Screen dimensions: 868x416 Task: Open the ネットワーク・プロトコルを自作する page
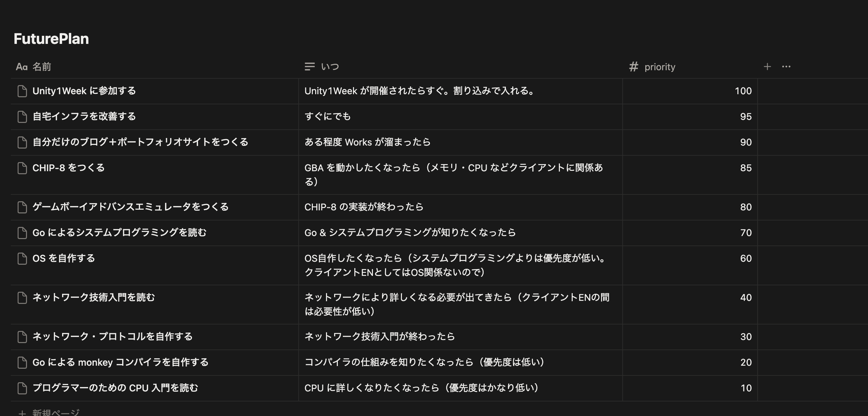coord(112,337)
